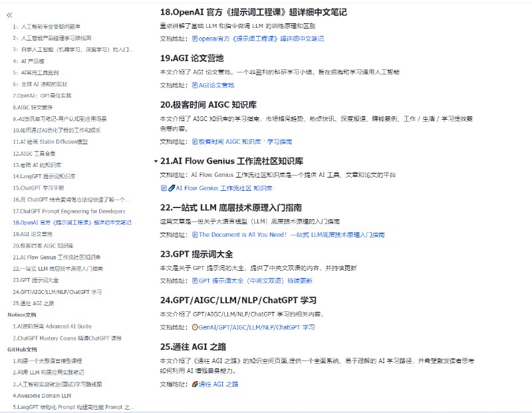
Task: Click the heading 23.GPT 提示词大全
Action: pyautogui.click(x=196, y=254)
